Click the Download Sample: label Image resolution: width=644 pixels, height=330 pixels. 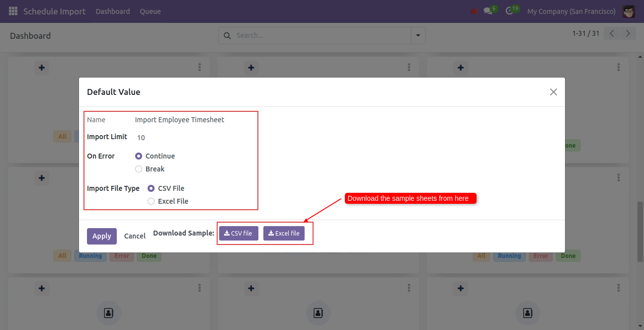183,233
